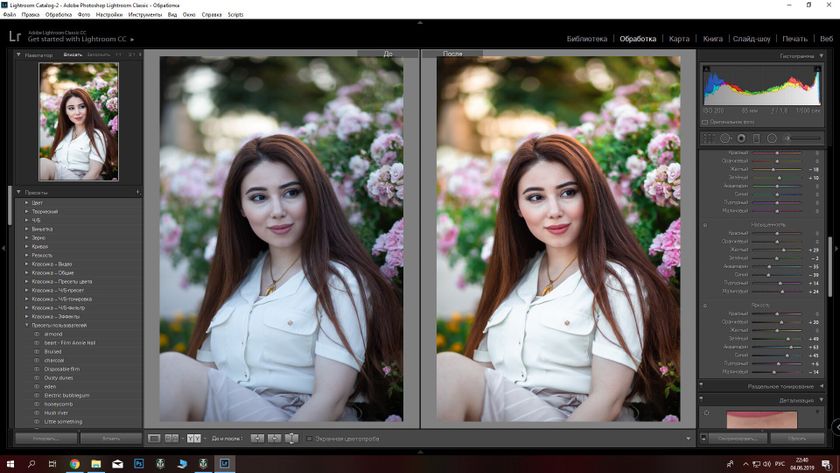Collapse the Навигатор panel
Viewport: 840px width, 473px height.
(x=18, y=55)
